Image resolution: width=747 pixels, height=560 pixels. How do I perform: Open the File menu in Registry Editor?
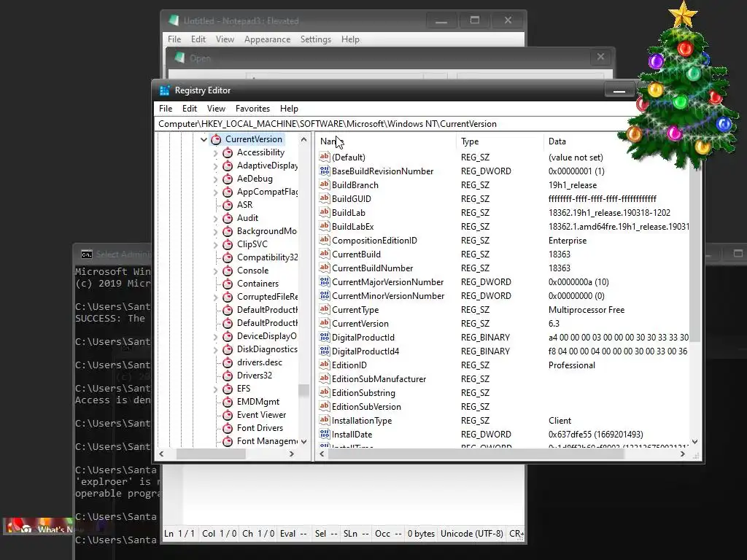tap(166, 109)
